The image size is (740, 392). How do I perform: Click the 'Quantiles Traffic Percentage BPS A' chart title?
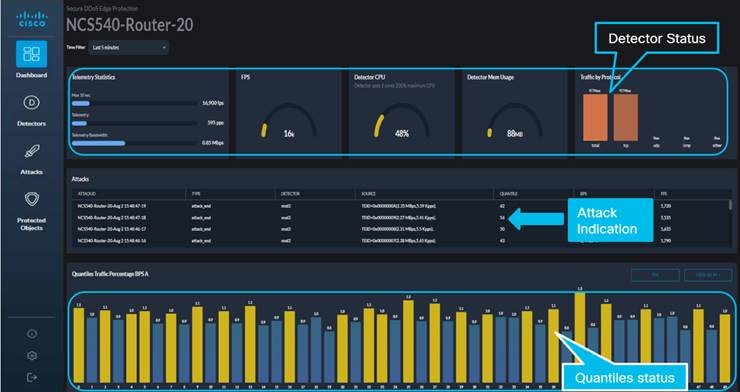(x=110, y=274)
